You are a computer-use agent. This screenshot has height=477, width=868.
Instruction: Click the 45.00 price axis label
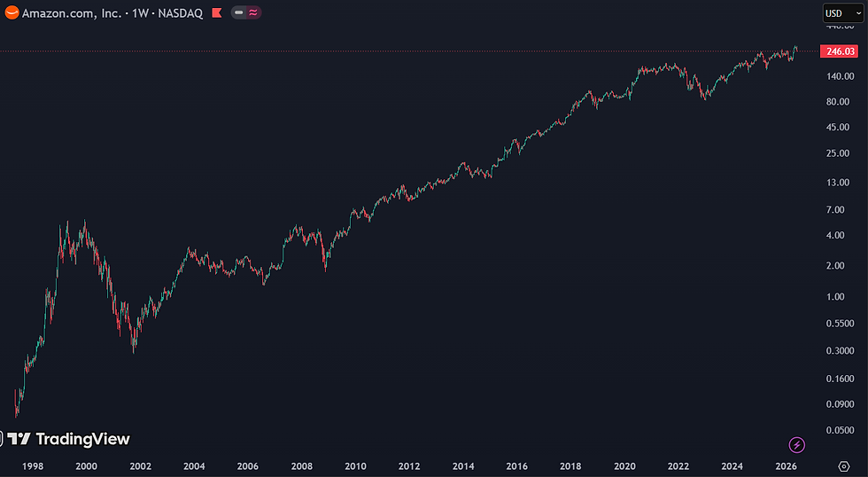[x=838, y=128]
